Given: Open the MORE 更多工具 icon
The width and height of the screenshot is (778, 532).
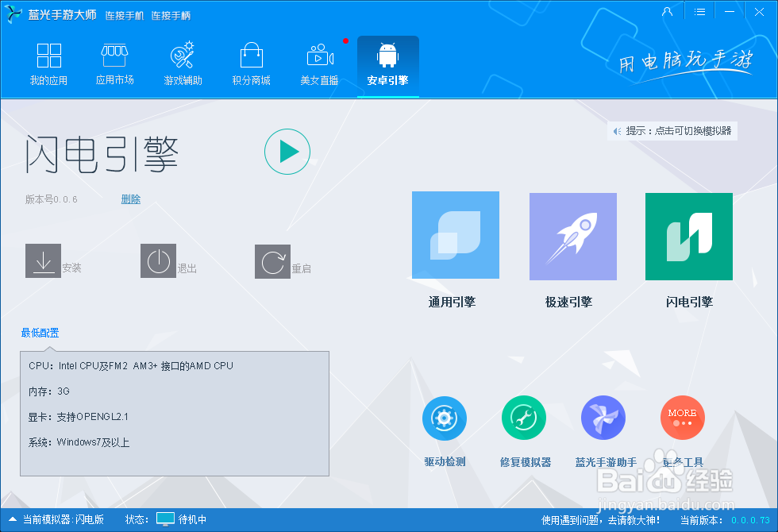Looking at the screenshot, I should click(683, 418).
